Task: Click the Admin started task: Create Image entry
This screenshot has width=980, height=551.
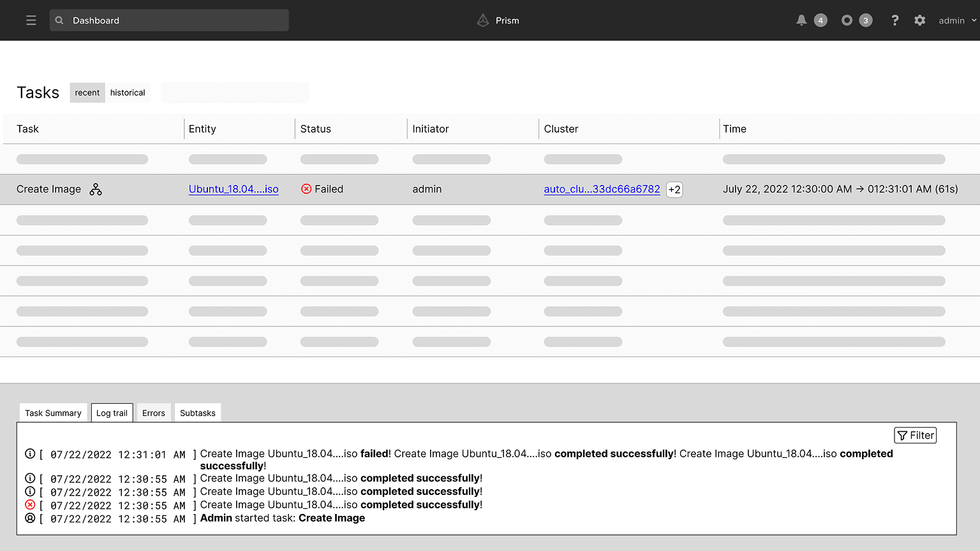Action: (283, 518)
